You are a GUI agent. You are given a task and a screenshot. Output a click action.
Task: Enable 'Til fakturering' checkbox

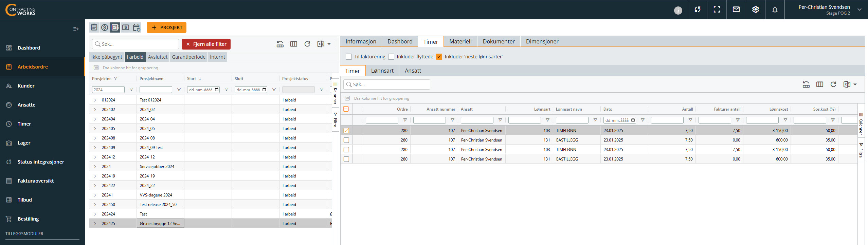(349, 57)
